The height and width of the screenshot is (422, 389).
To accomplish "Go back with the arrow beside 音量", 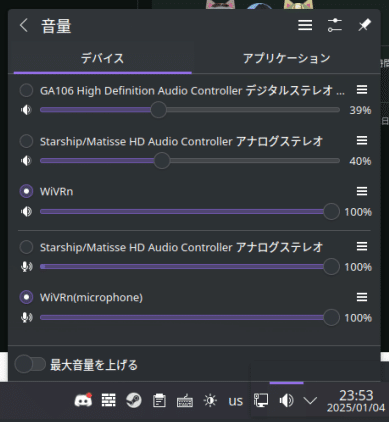I will (x=23, y=25).
